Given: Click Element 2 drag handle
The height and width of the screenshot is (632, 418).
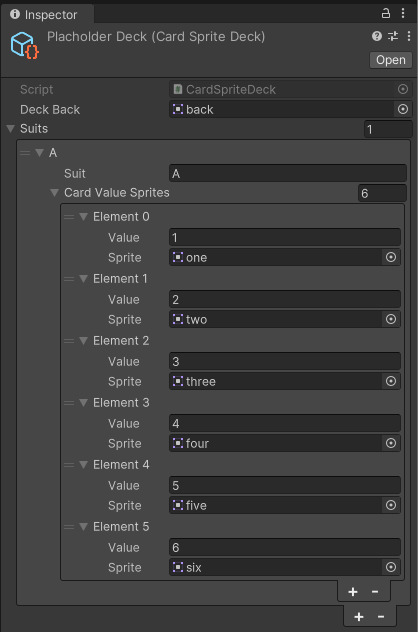Looking at the screenshot, I should pyautogui.click(x=69, y=341).
